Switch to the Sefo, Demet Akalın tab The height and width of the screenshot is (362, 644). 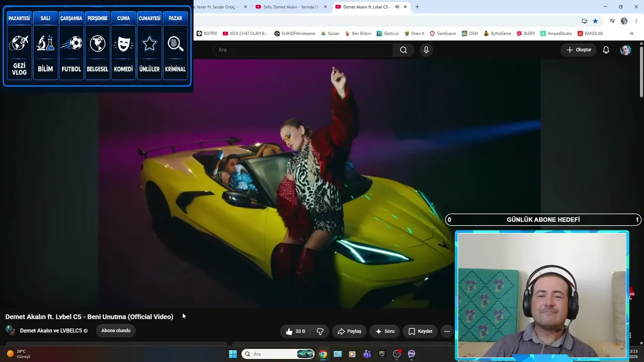pyautogui.click(x=291, y=7)
